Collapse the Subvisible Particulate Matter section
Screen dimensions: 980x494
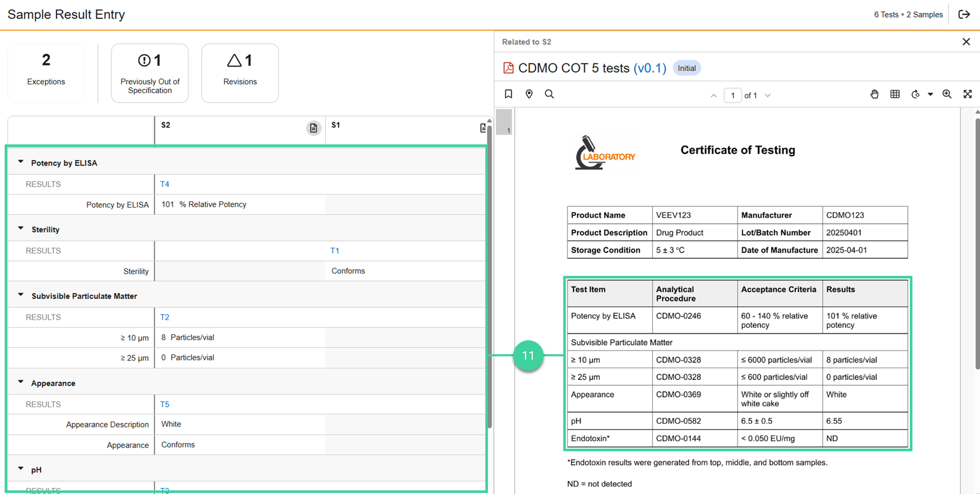click(21, 295)
